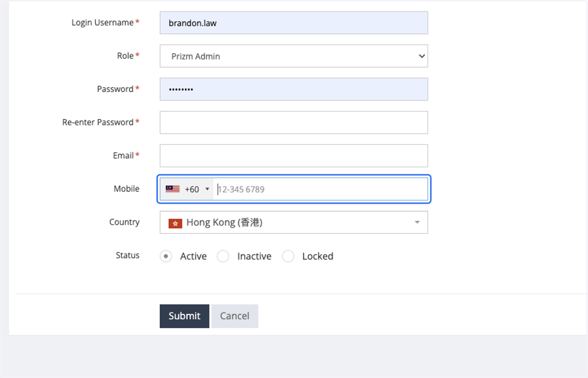Click the Country label text
This screenshot has width=588, height=378.
(x=124, y=222)
